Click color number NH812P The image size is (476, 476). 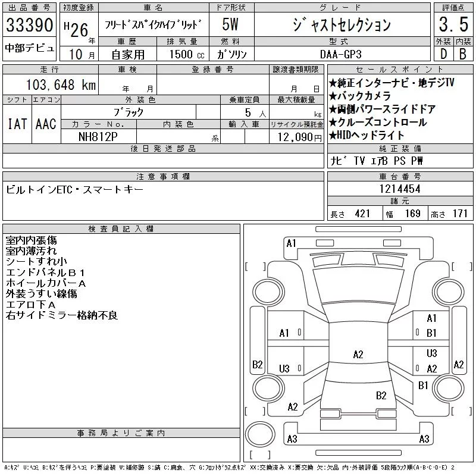pos(98,137)
